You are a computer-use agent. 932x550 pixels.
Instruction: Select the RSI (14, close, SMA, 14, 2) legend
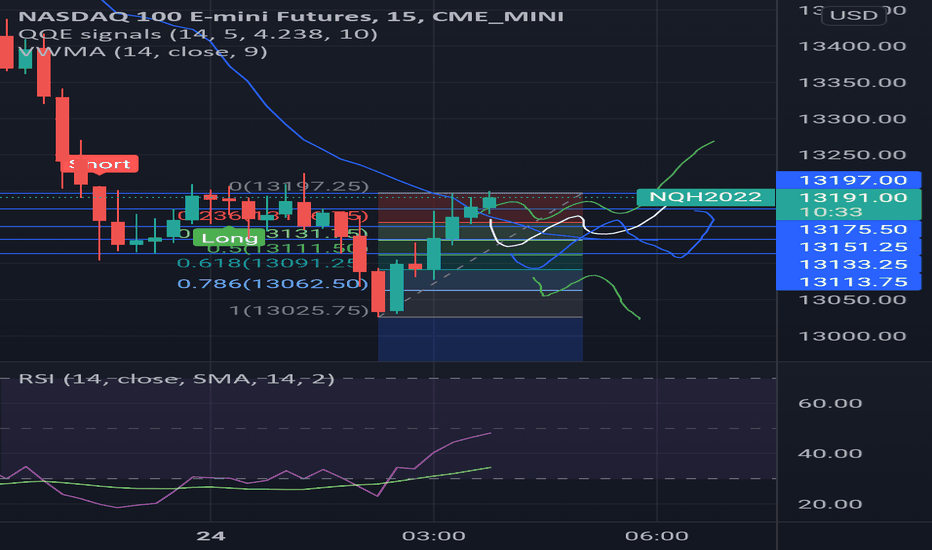click(x=177, y=379)
